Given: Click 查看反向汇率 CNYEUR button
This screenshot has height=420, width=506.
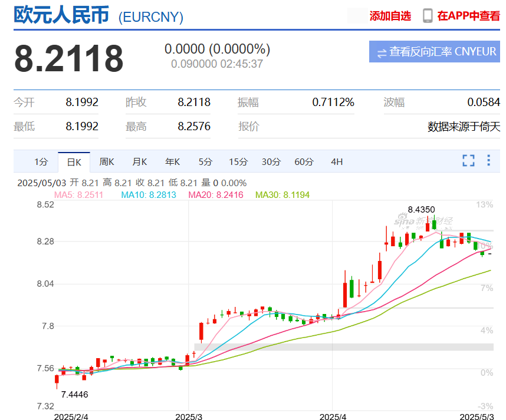Looking at the screenshot, I should coord(435,52).
